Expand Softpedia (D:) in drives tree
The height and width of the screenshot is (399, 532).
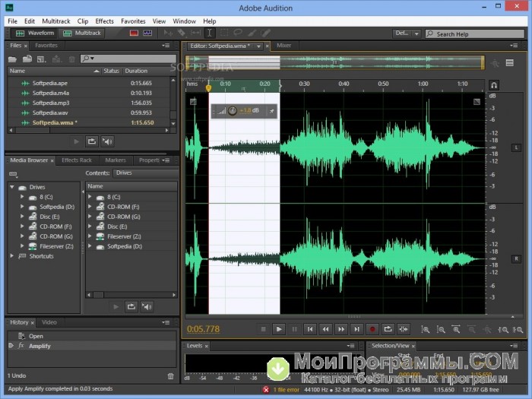[22, 207]
